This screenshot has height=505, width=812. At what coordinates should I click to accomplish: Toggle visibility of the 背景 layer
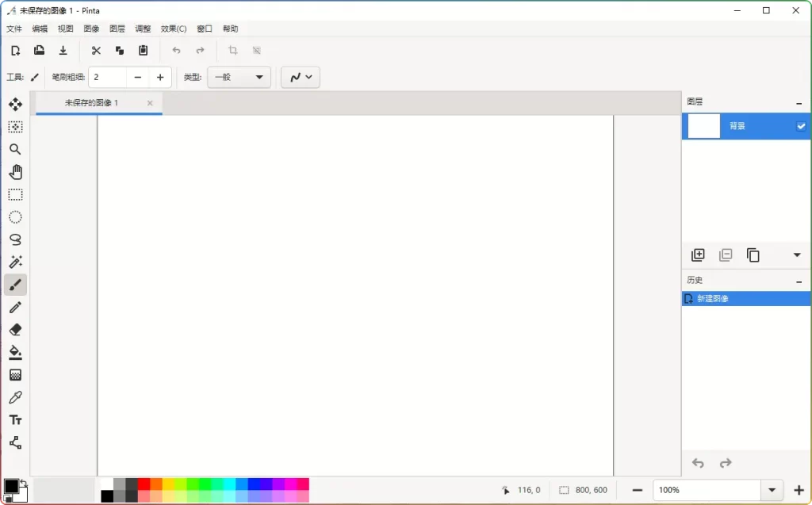(800, 125)
